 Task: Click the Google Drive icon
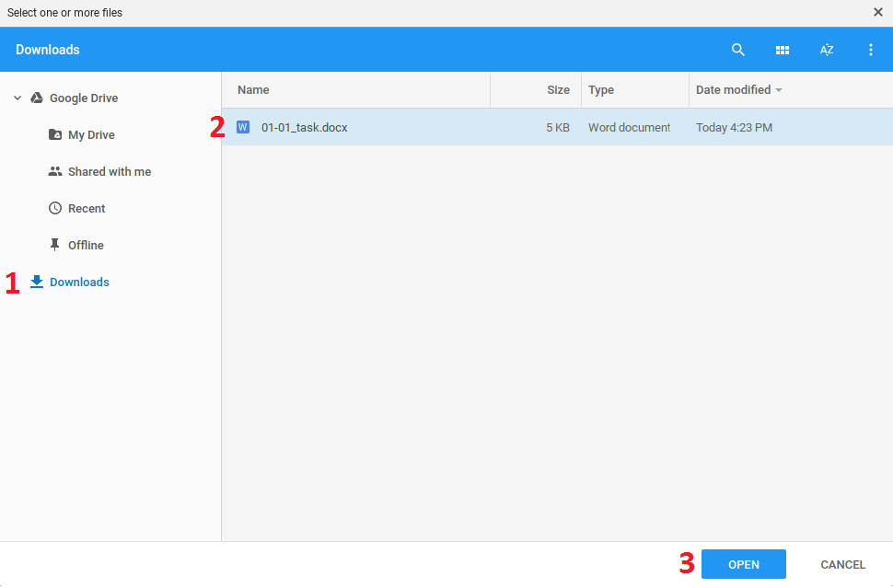(x=37, y=98)
